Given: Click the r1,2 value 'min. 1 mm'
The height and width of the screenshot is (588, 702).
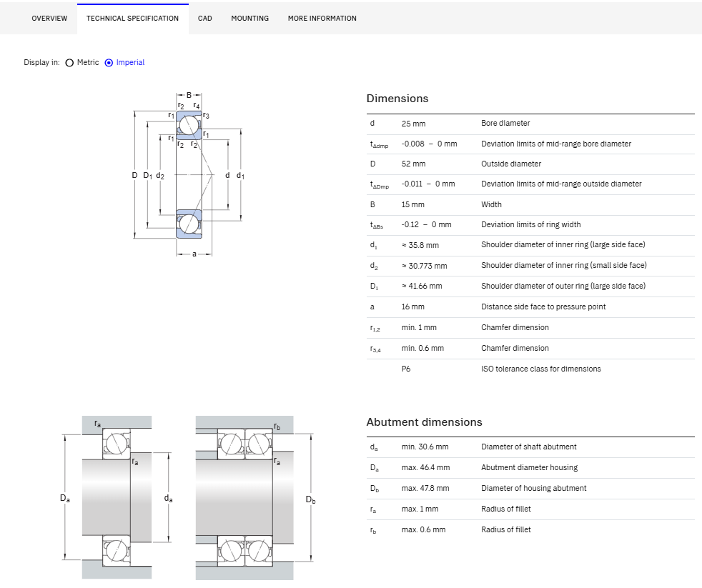Looking at the screenshot, I should click(x=419, y=327).
